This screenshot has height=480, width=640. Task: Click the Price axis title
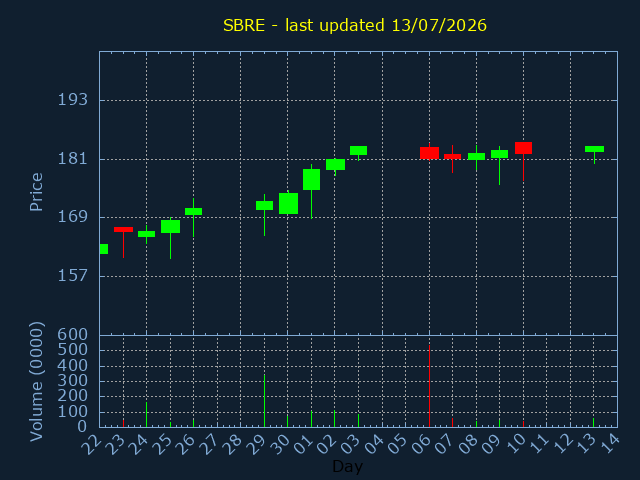click(36, 192)
